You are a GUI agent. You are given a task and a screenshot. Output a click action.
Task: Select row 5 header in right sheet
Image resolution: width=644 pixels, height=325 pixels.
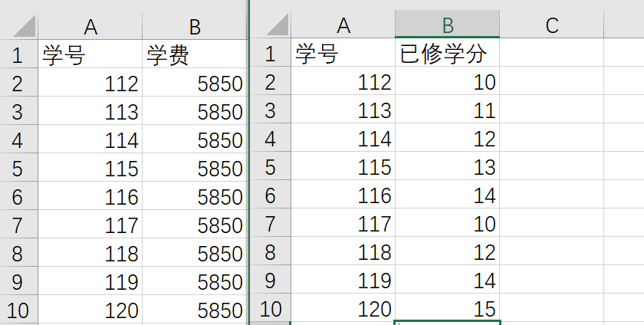pyautogui.click(x=271, y=166)
